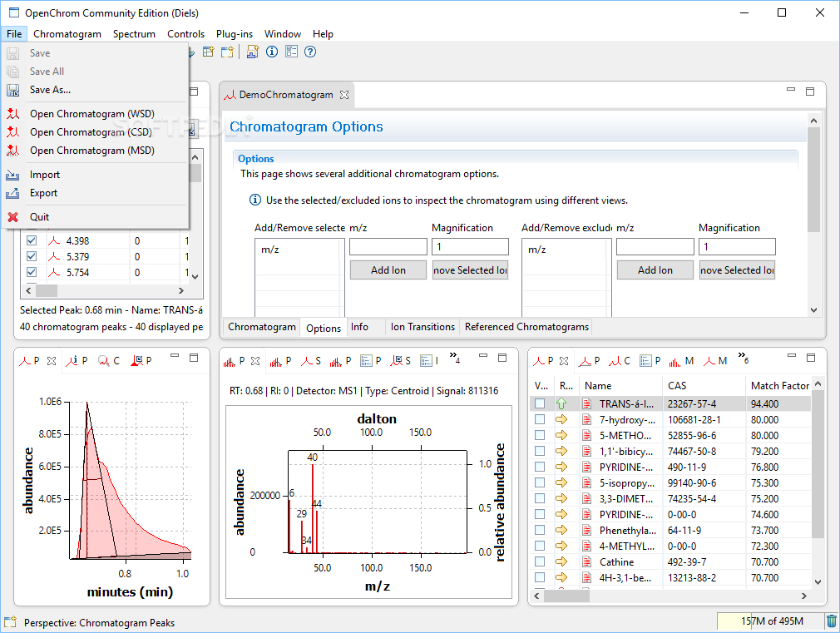
Task: Choose Export from File menu
Action: tap(96, 193)
